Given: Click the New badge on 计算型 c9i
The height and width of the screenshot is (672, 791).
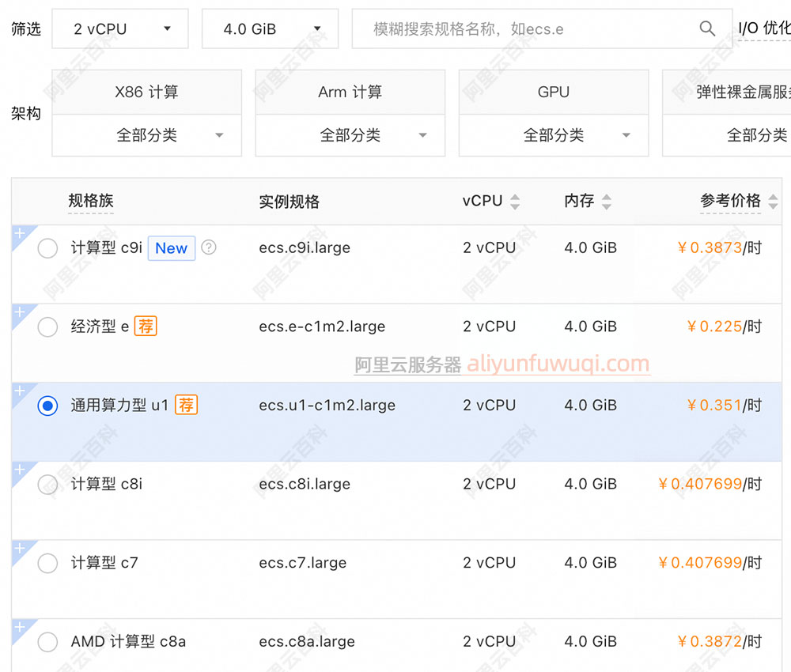Looking at the screenshot, I should point(172,248).
